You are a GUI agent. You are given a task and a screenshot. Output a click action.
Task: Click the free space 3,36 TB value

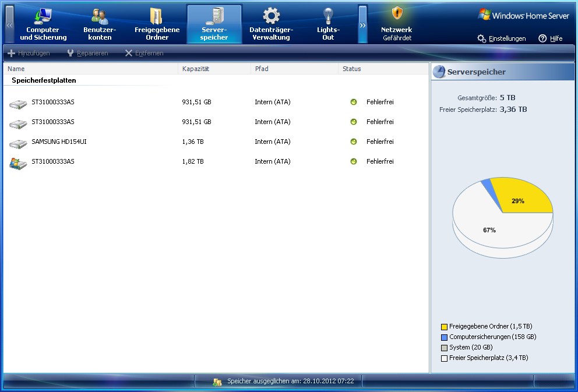[513, 109]
